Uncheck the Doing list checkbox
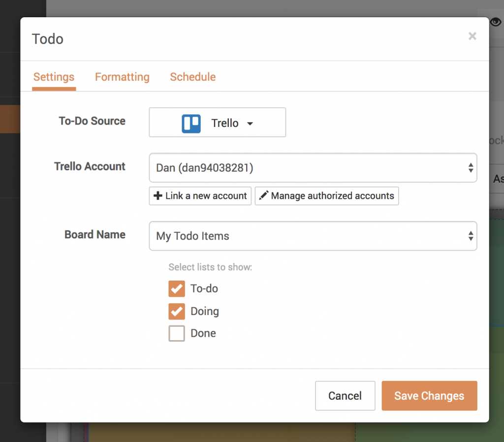The width and height of the screenshot is (504, 442). [x=177, y=311]
